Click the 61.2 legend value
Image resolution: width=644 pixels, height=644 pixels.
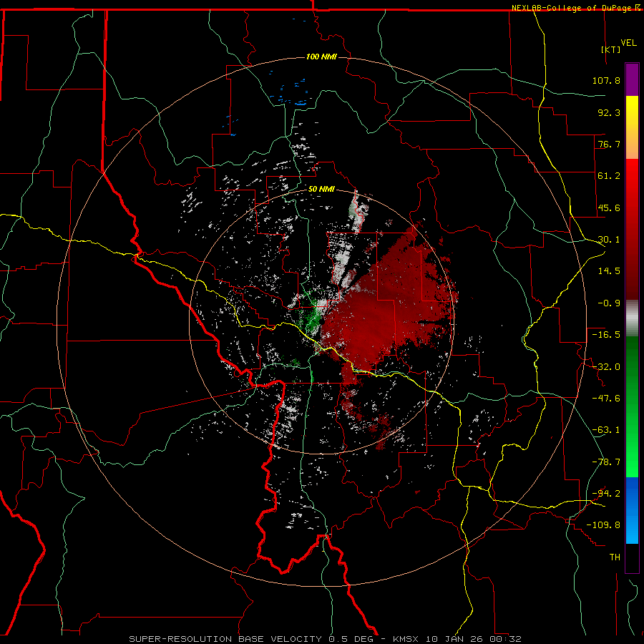[609, 176]
